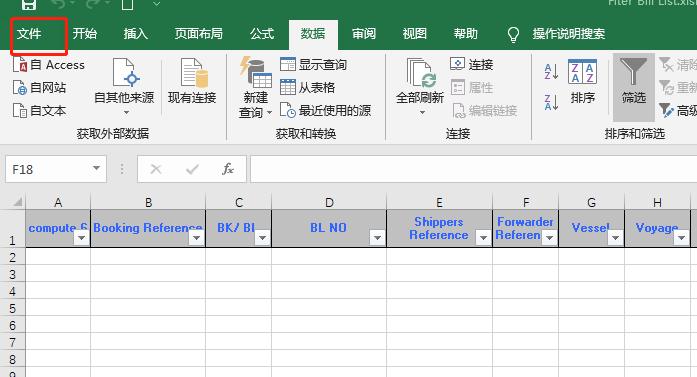This screenshot has height=377, width=697.
Task: Click the cancel X formula button
Action: click(x=156, y=169)
